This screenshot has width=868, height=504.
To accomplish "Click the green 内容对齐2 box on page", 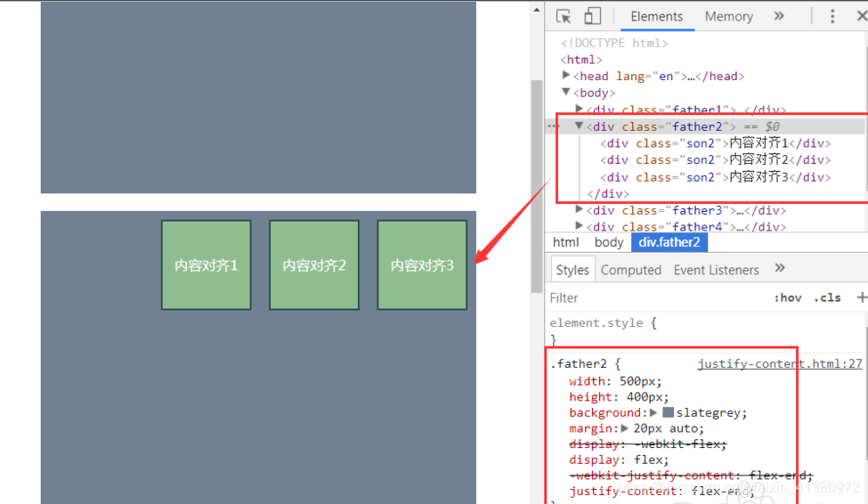I will pos(314,265).
